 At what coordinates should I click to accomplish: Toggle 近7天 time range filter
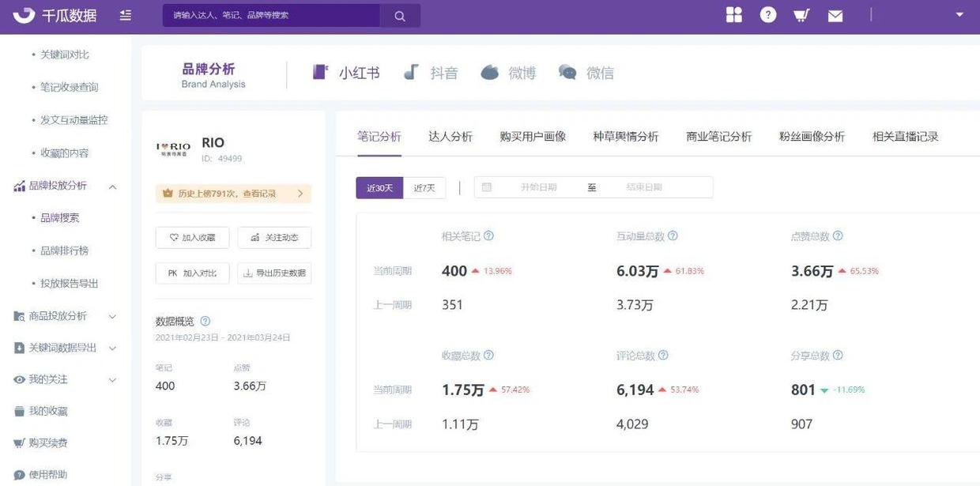point(424,187)
